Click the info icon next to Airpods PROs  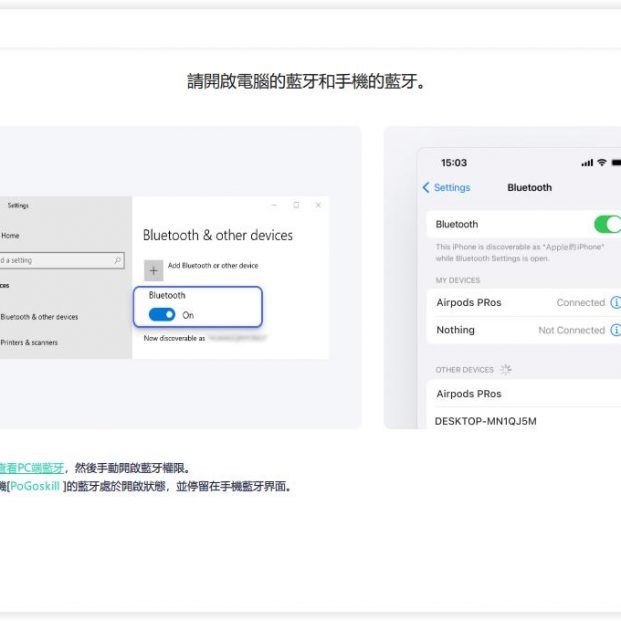pyautogui.click(x=615, y=302)
